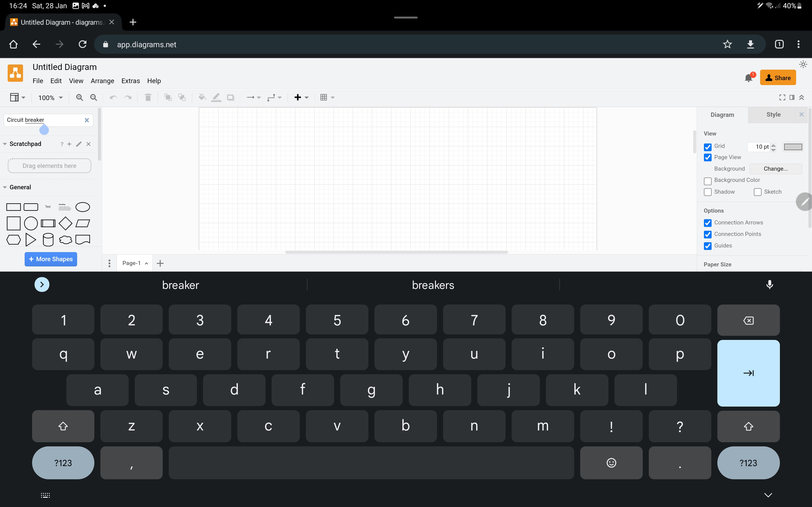Click the grid color swatch
812x507 pixels.
coord(793,147)
